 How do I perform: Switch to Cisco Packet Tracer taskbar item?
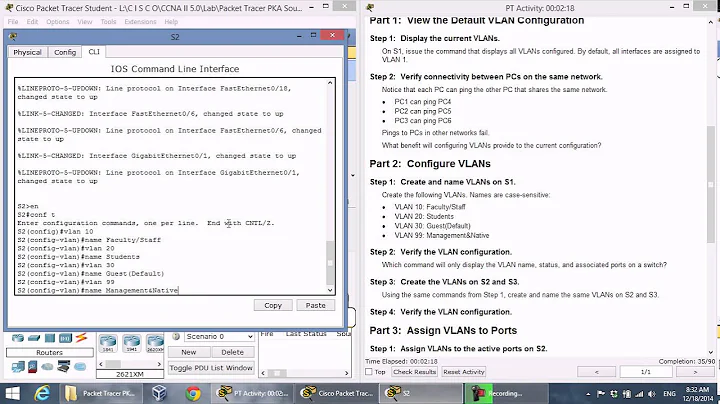(x=336, y=393)
